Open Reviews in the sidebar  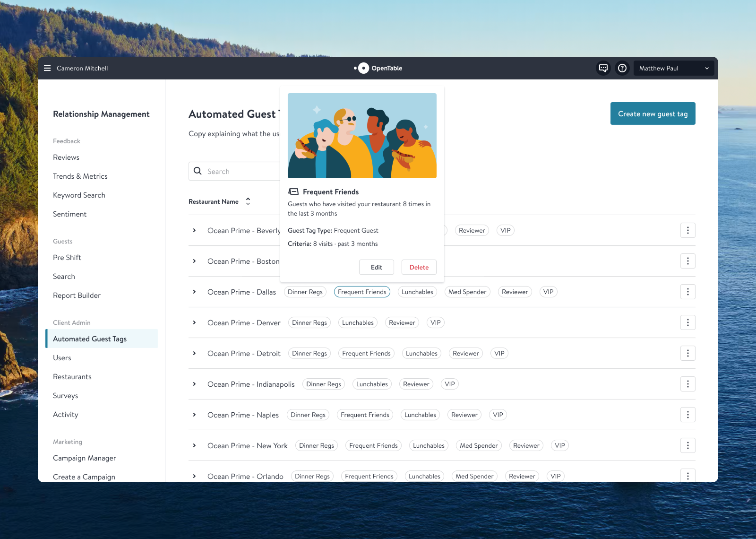66,157
